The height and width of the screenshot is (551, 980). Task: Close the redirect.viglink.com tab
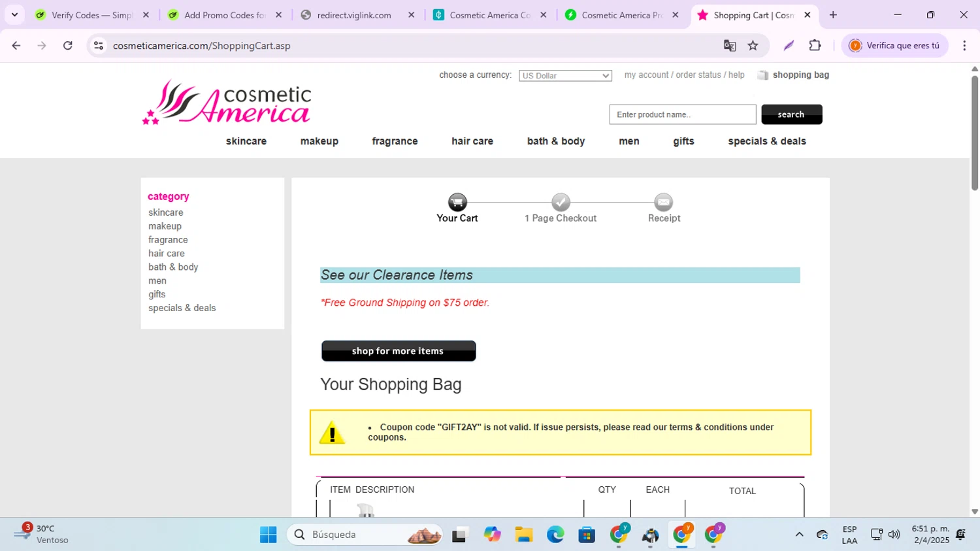(x=411, y=14)
